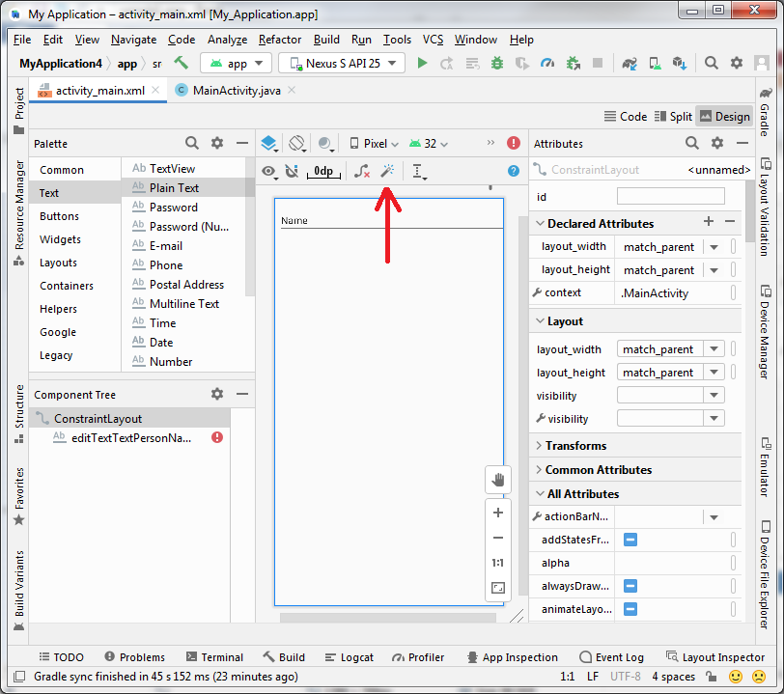The width and height of the screenshot is (784, 694).
Task: Select the editTextTextPersonName tree item
Action: pyautogui.click(x=129, y=438)
